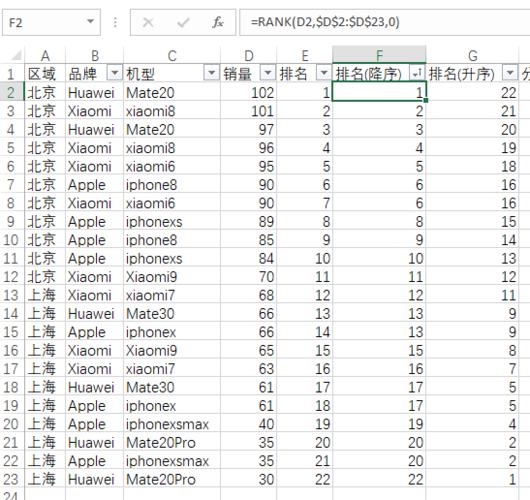Click the Cancel (X) formula button
530x500 pixels.
pos(148,23)
